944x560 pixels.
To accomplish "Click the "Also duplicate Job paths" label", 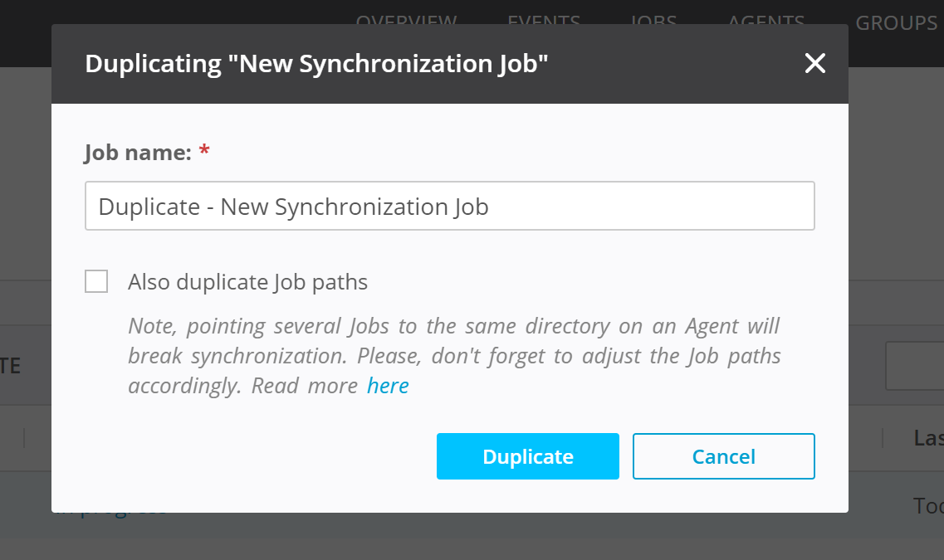I will pyautogui.click(x=247, y=282).
